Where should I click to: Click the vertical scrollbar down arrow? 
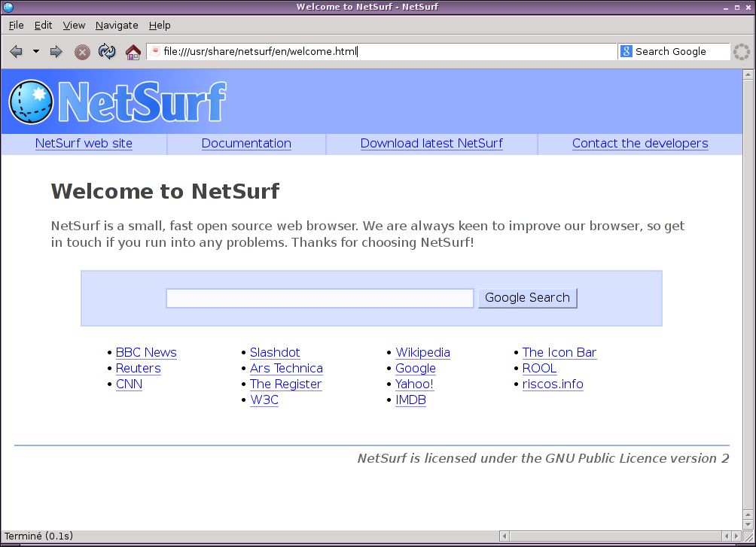(x=748, y=525)
